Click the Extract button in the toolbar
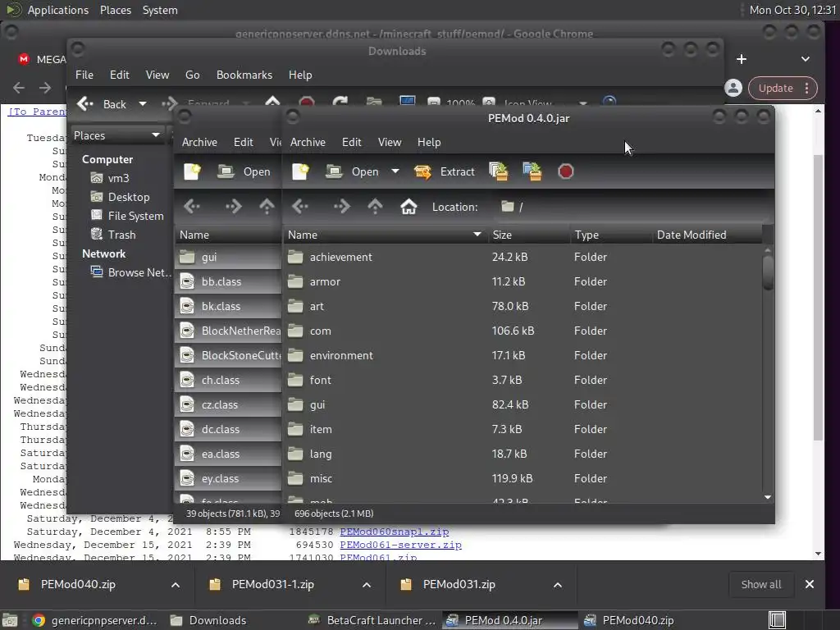Screen dimensions: 840x630 pos(444,171)
